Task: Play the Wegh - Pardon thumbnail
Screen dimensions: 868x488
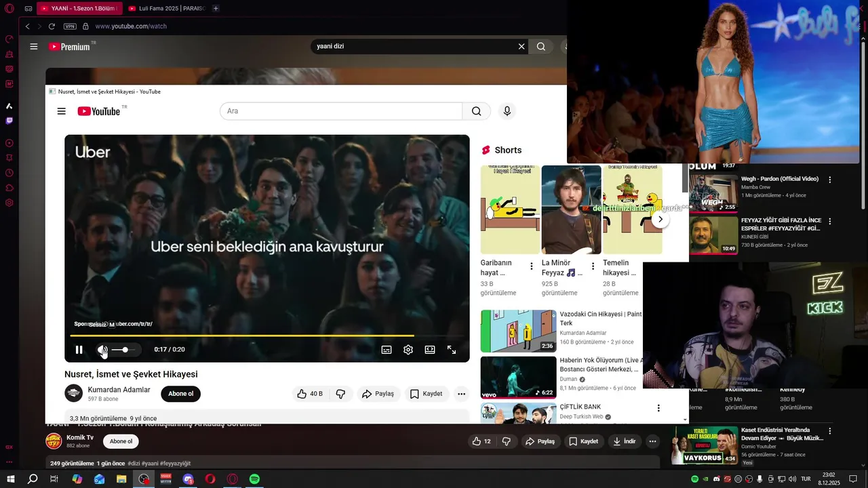Action: 713,193
